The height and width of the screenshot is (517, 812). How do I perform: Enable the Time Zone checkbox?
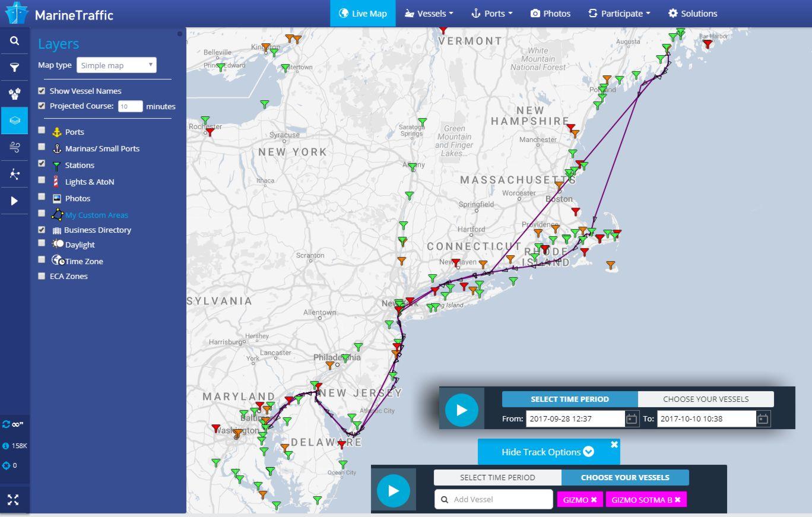pos(42,259)
